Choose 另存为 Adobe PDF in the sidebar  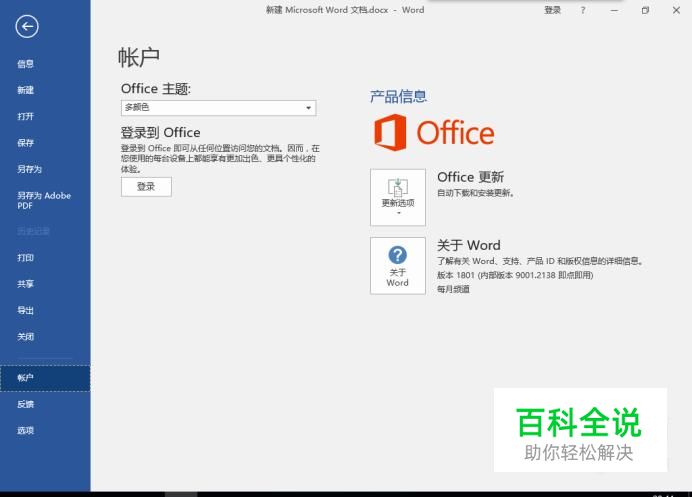44,200
